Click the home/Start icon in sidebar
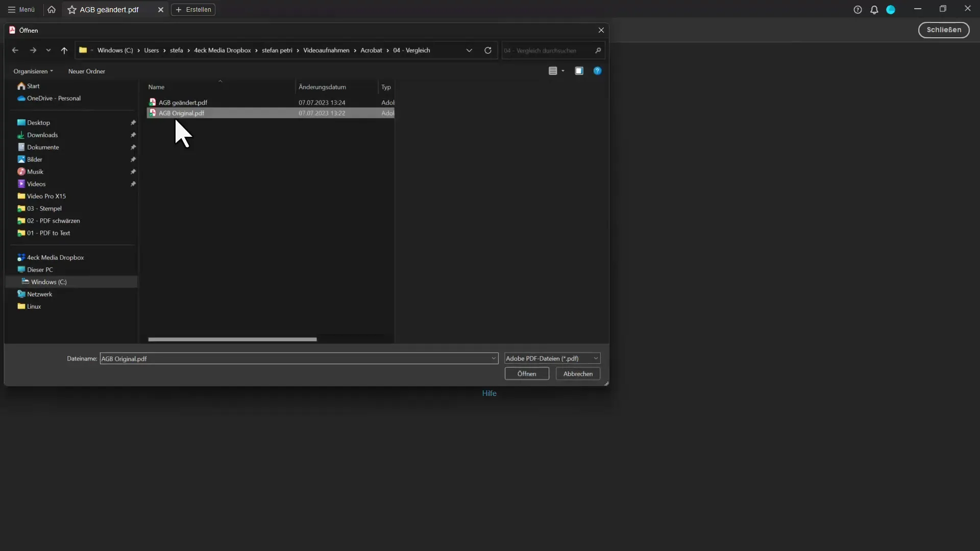Image resolution: width=980 pixels, height=551 pixels. click(x=21, y=85)
